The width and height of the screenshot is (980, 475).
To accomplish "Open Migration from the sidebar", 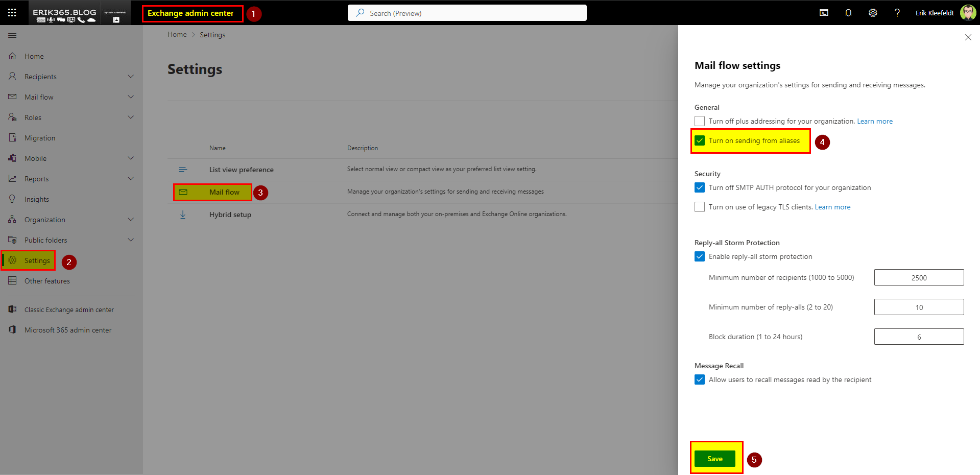I will click(40, 138).
